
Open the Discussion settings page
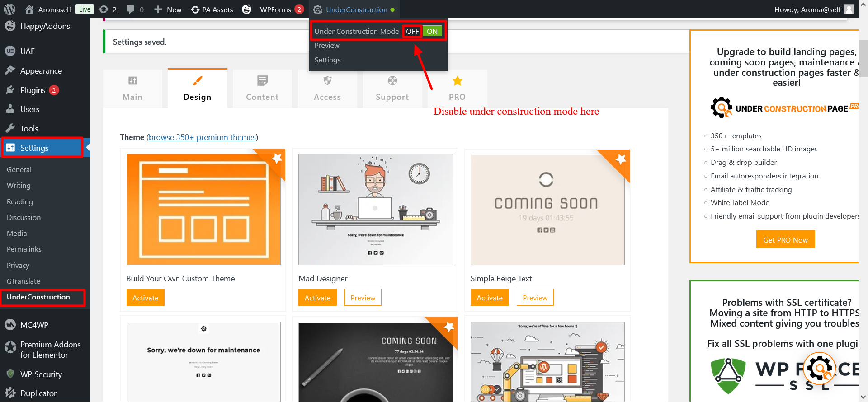click(24, 218)
